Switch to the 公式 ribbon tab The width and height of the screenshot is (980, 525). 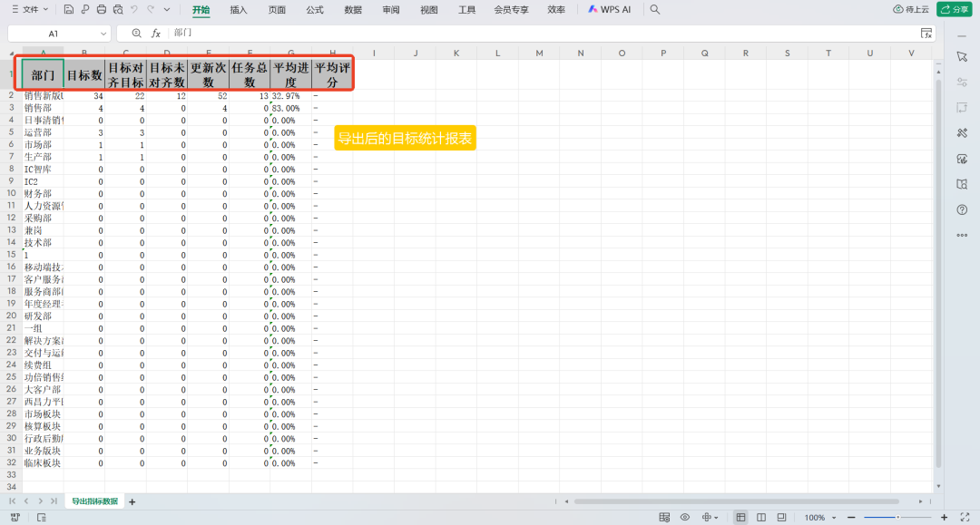point(315,10)
